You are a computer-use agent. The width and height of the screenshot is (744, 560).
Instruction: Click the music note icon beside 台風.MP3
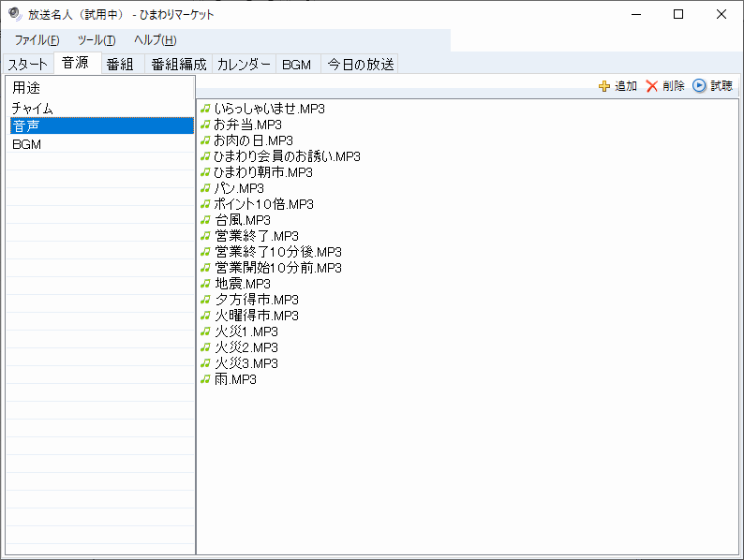coord(205,220)
